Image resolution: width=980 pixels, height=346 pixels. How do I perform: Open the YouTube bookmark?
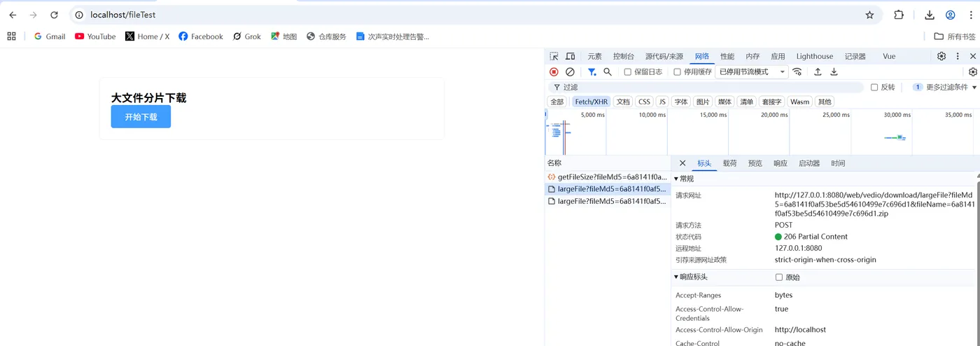point(95,36)
